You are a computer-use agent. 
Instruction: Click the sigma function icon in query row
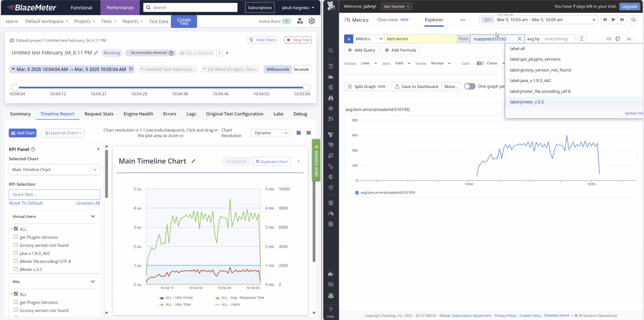(582, 39)
